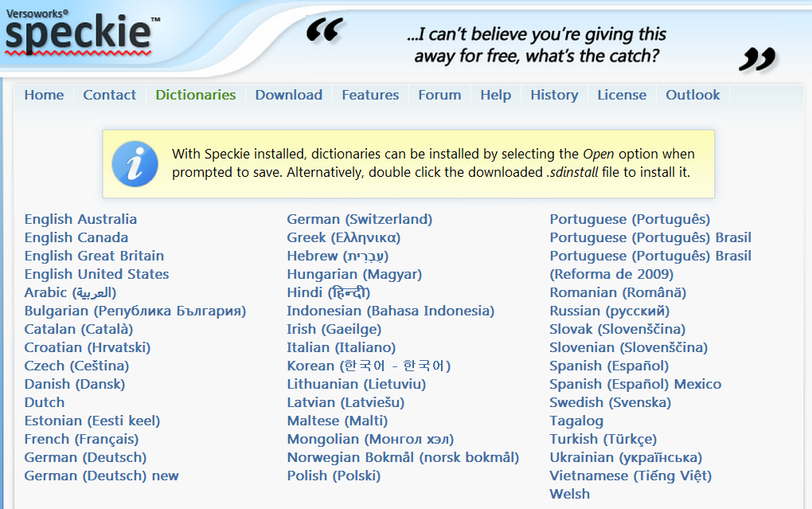Viewport: 812px width, 509px height.
Task: Select the Dictionaries nav tab
Action: click(196, 95)
